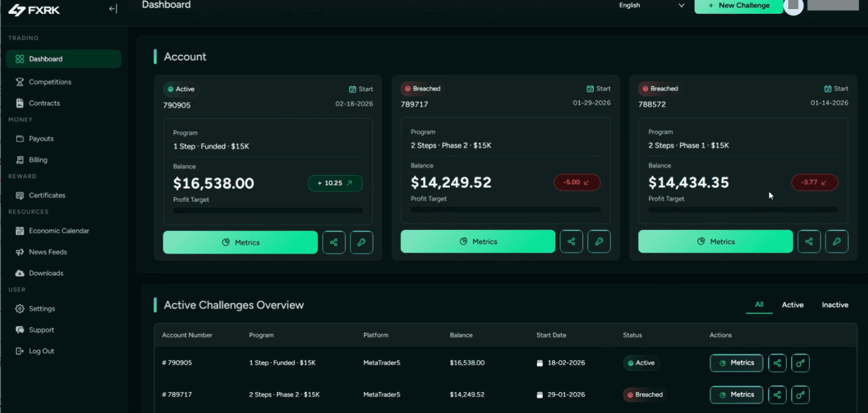Image resolution: width=868 pixels, height=413 pixels.
Task: Click Breached badge on card 789717
Action: [x=422, y=89]
